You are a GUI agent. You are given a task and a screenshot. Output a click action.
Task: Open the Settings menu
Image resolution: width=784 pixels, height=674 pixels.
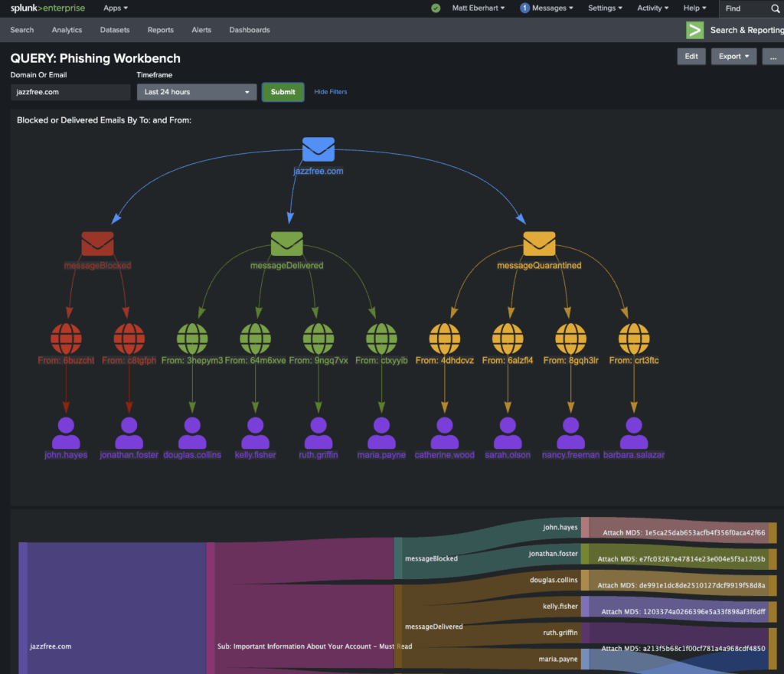pos(605,8)
